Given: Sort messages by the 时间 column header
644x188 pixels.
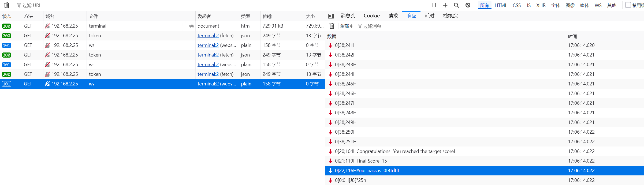Looking at the screenshot, I should [572, 36].
